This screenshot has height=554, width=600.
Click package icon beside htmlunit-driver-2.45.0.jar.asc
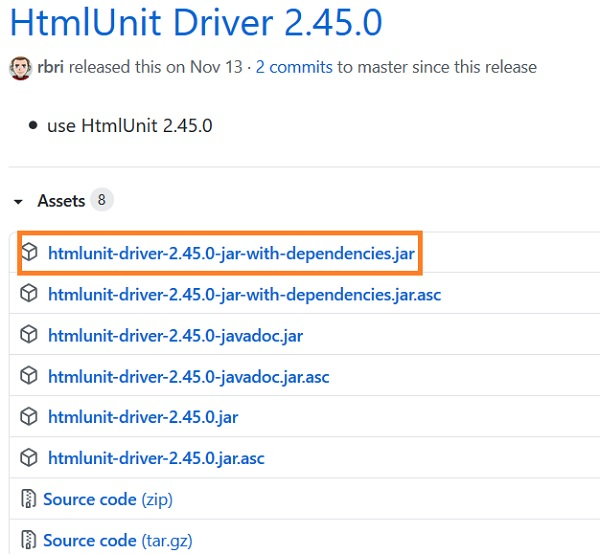[x=29, y=458]
